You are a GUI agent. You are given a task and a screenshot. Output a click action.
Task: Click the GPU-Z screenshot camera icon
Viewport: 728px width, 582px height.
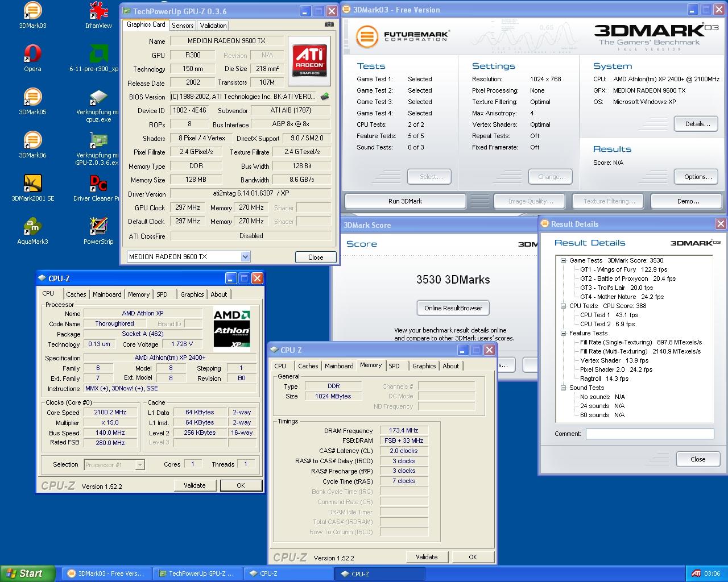329,24
